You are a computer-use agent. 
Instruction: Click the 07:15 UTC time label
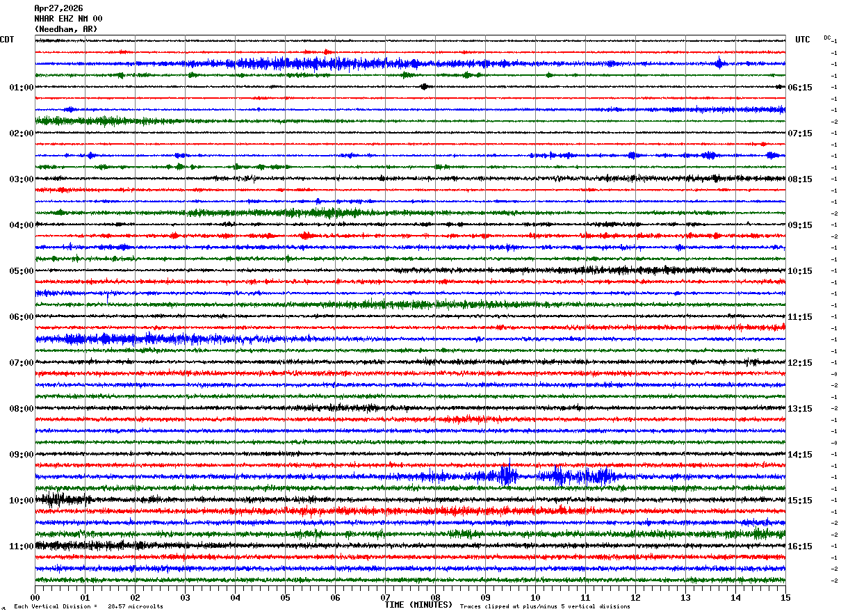(x=800, y=133)
